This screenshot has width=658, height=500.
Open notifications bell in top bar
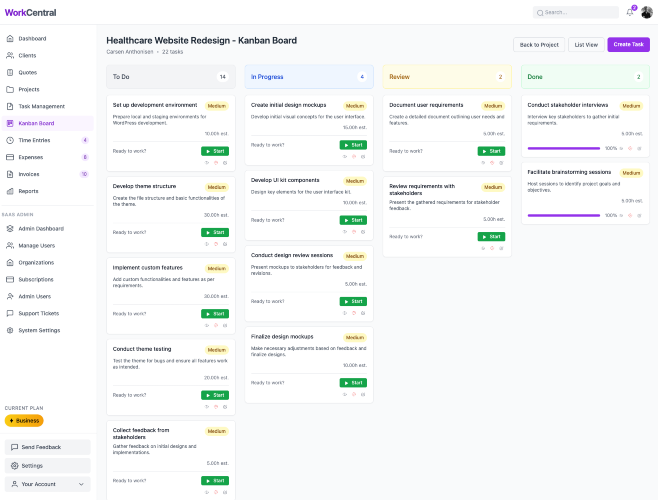pyautogui.click(x=630, y=12)
